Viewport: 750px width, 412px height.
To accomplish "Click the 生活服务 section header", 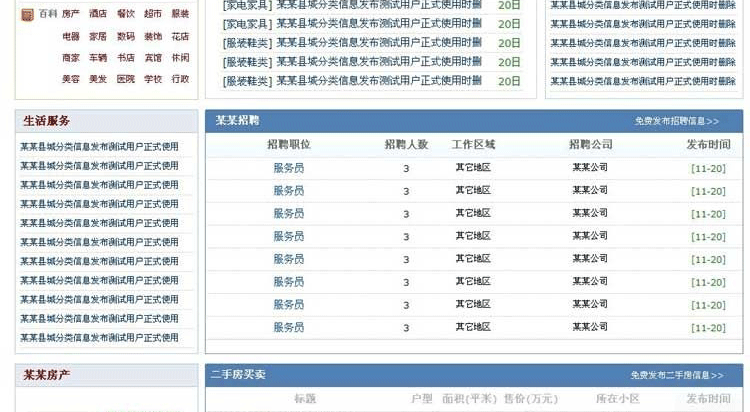I will [x=46, y=121].
